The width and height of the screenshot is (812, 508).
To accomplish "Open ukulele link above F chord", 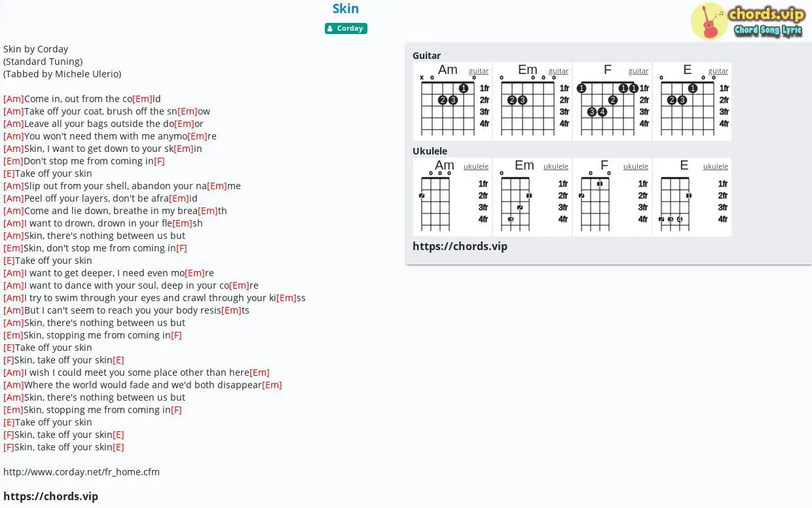I will coord(636,166).
